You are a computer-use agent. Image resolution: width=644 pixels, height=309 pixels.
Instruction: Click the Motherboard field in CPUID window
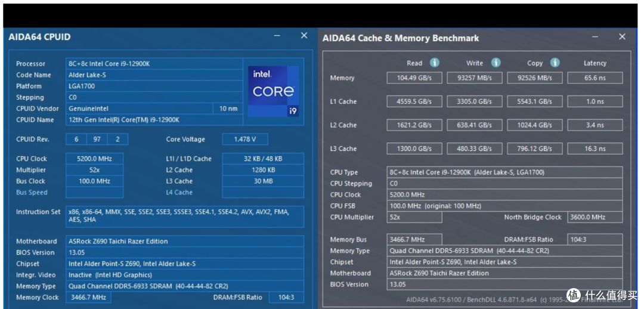[x=185, y=241]
